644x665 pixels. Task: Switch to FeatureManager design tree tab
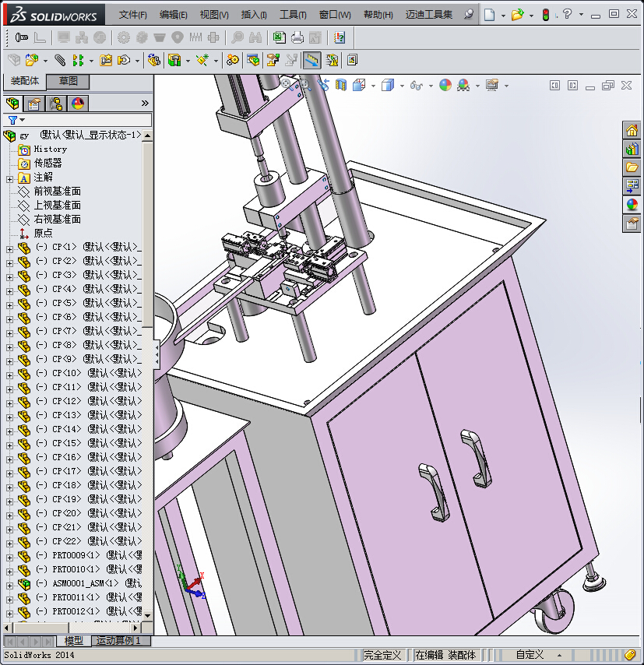click(12, 103)
